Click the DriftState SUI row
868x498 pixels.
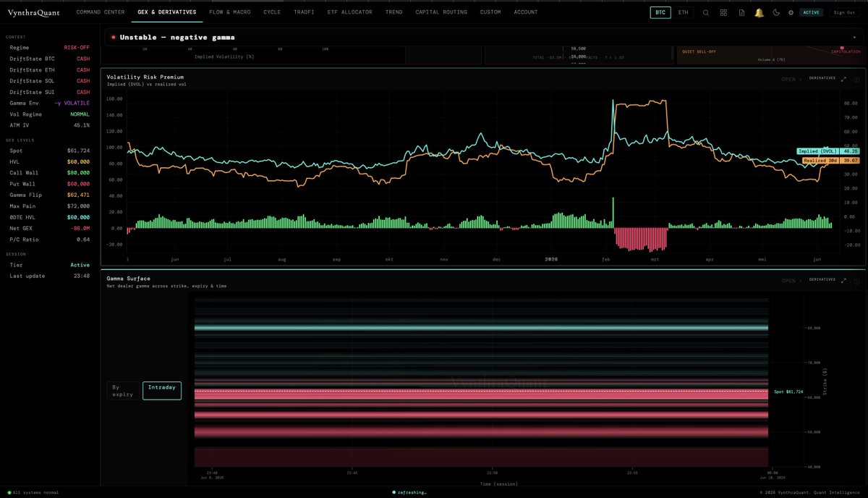[50, 92]
